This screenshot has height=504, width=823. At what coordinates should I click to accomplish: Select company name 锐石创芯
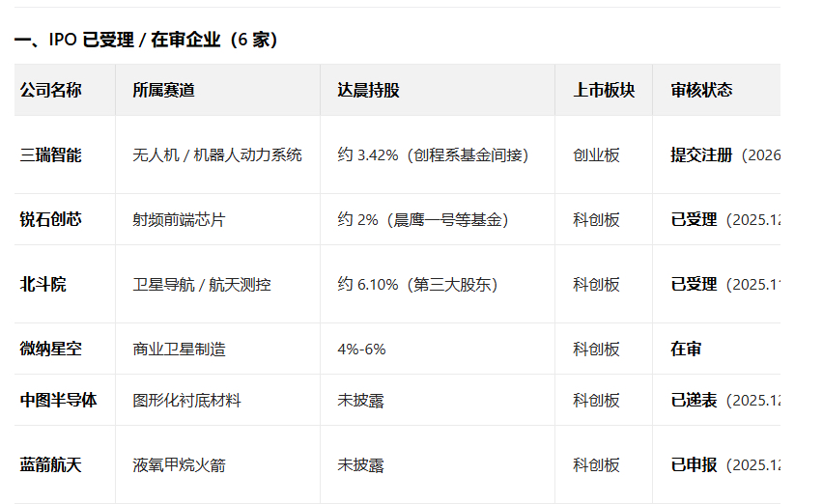click(51, 219)
